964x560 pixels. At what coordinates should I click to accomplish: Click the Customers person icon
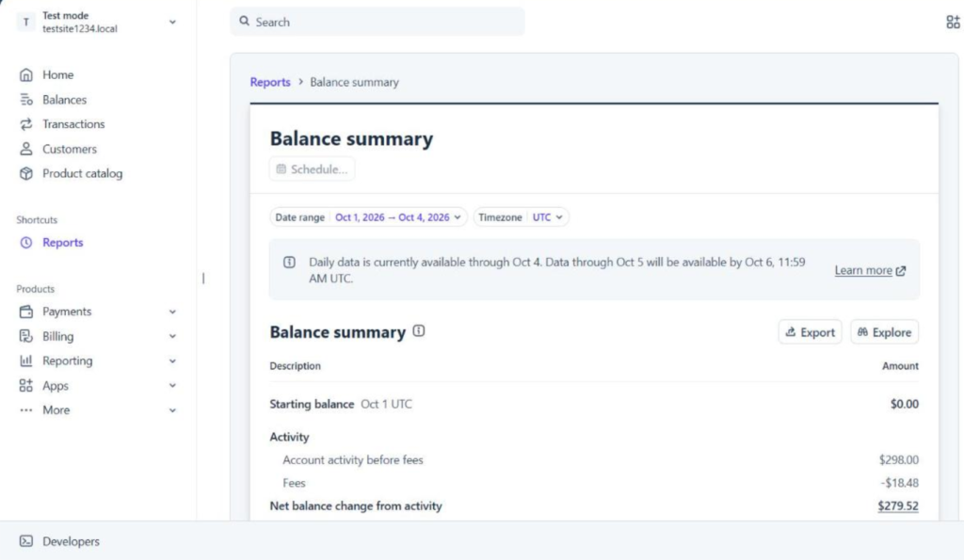[25, 149]
